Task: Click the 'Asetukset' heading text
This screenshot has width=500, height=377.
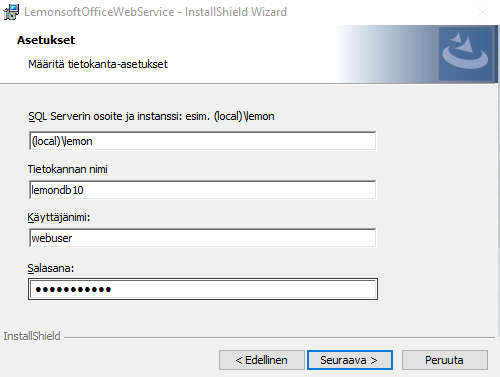Action: tap(46, 40)
